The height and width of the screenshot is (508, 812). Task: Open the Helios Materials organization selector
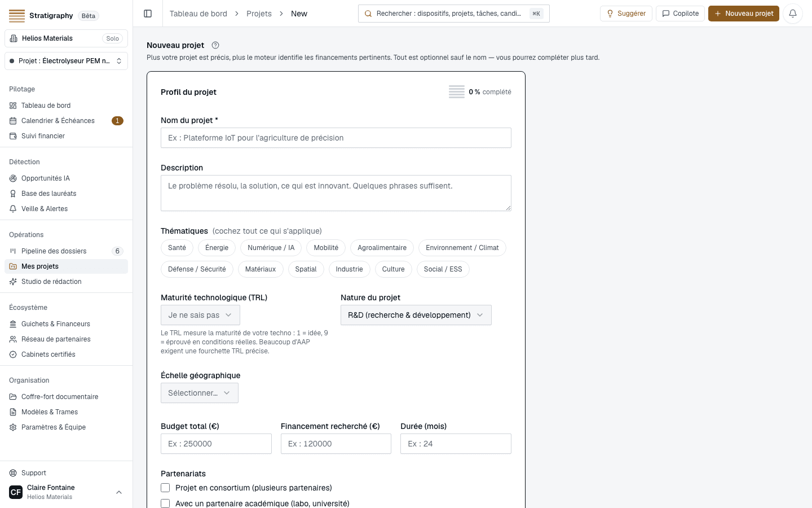click(66, 38)
